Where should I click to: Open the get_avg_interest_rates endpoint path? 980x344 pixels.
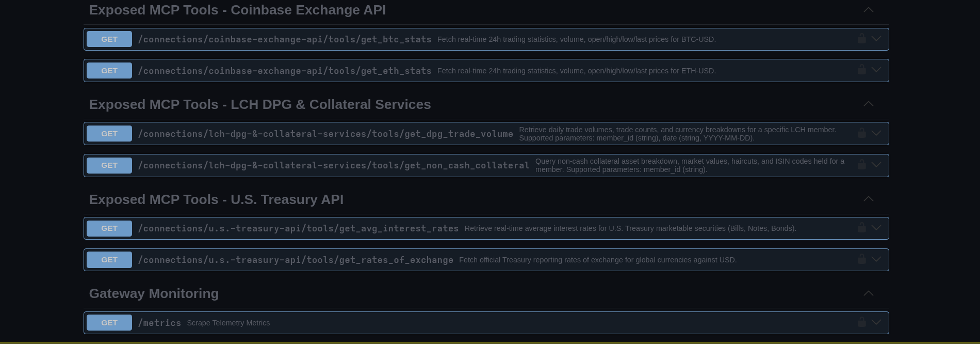(298, 228)
